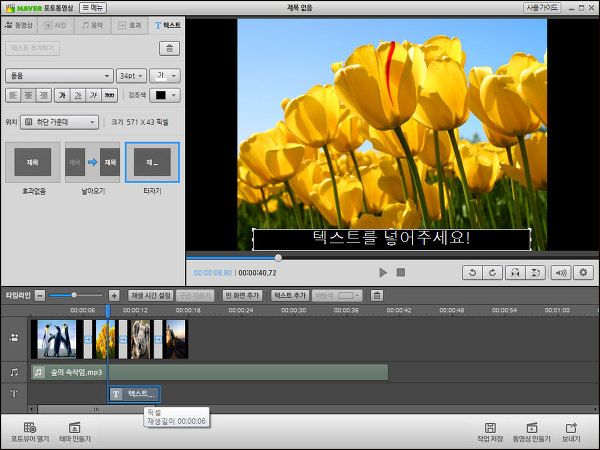
Task: Select the 효과없음 text effect
Action: (x=33, y=162)
